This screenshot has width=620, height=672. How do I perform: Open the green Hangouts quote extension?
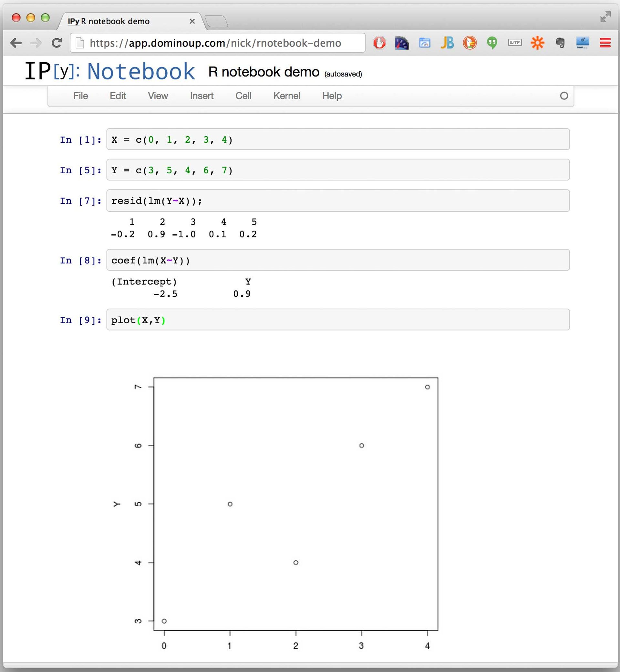[x=492, y=43]
